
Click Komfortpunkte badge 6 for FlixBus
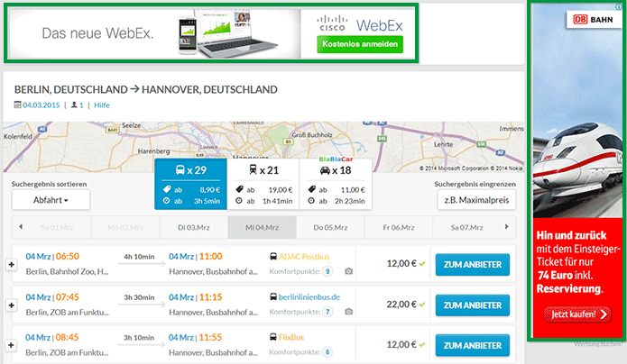point(327,352)
